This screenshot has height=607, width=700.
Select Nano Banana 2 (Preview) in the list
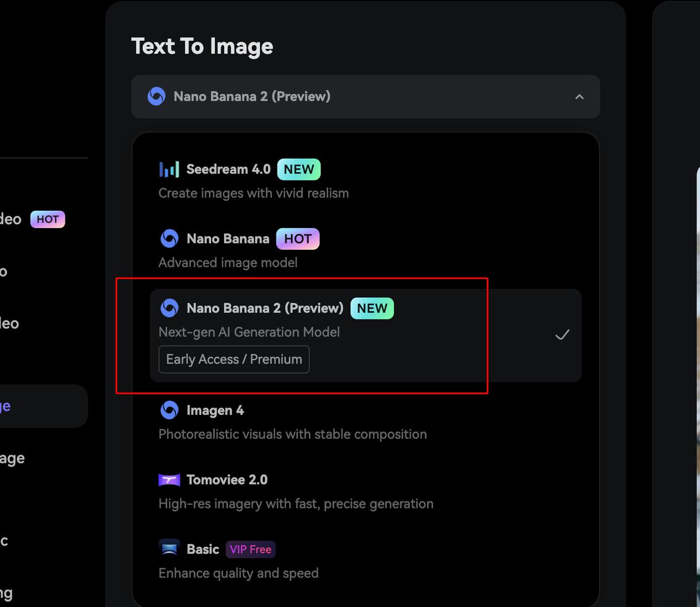click(x=365, y=335)
